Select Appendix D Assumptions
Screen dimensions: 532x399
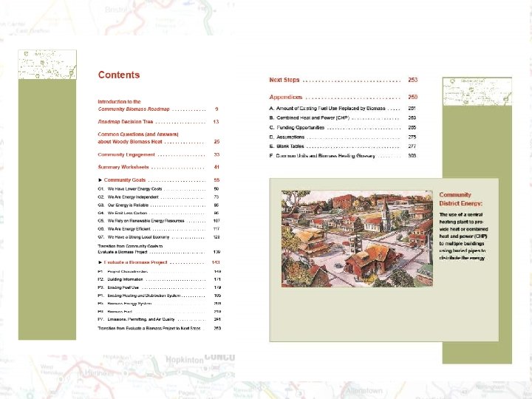coord(343,137)
